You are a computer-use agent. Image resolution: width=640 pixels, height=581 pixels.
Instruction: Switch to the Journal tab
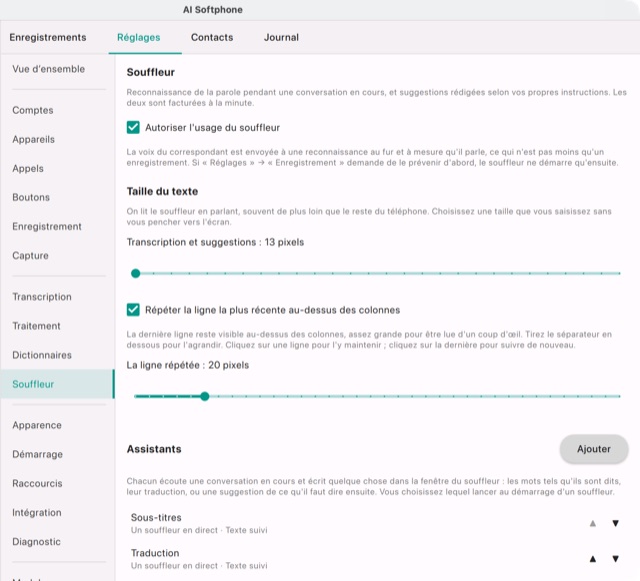pos(281,37)
